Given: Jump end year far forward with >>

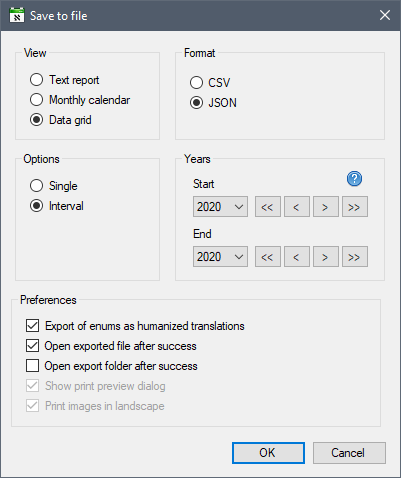Looking at the screenshot, I should pyautogui.click(x=355, y=257).
